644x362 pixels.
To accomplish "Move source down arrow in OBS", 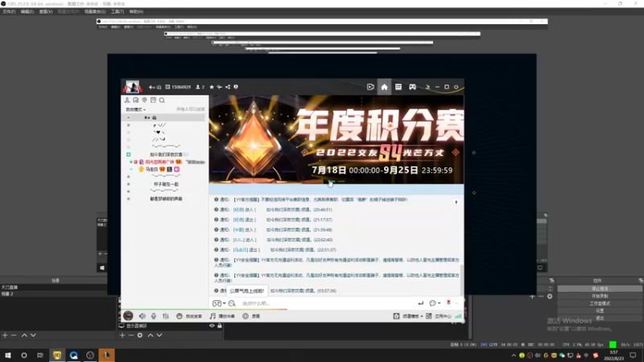I will point(159,335).
